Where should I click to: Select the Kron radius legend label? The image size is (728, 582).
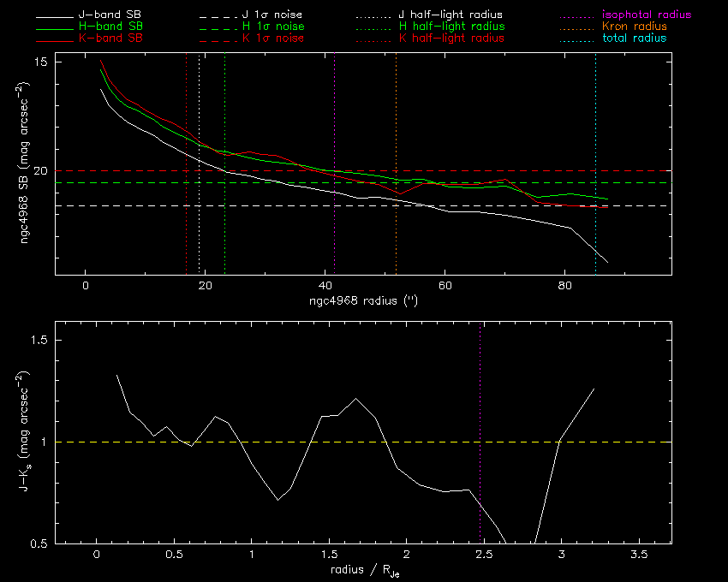click(633, 27)
